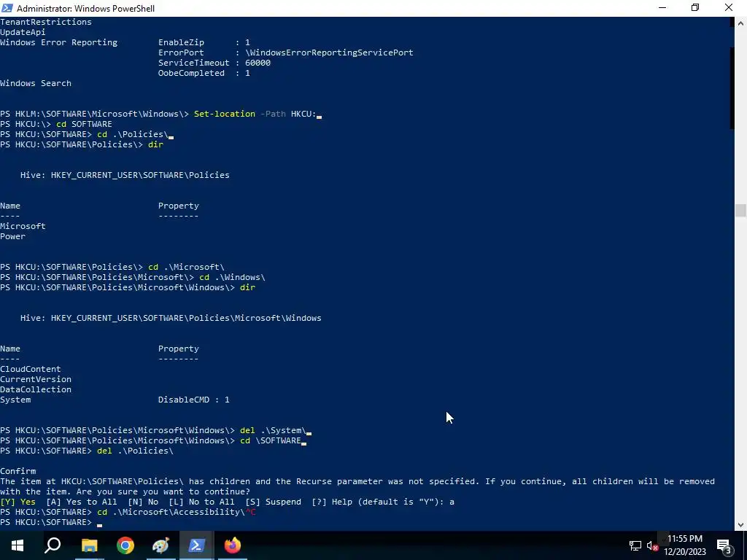747x560 pixels.
Task: Launch Google Chrome from the taskbar
Action: click(x=125, y=545)
